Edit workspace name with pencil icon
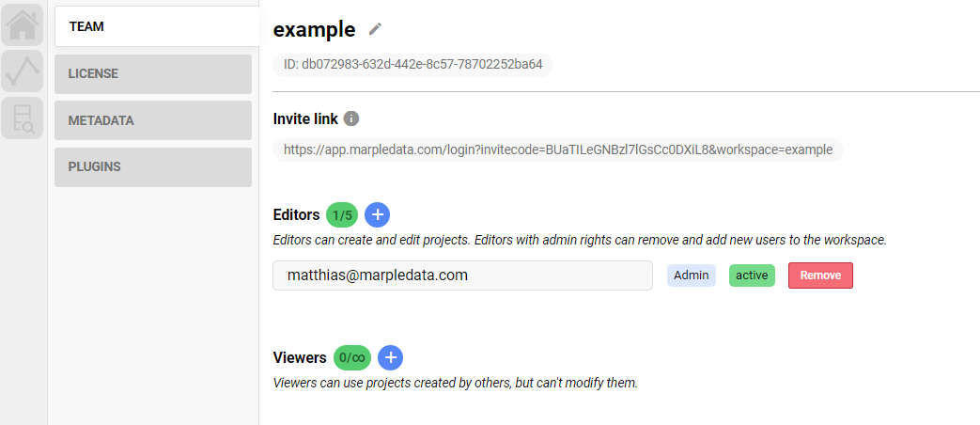Viewport: 980px width, 425px height. point(374,29)
